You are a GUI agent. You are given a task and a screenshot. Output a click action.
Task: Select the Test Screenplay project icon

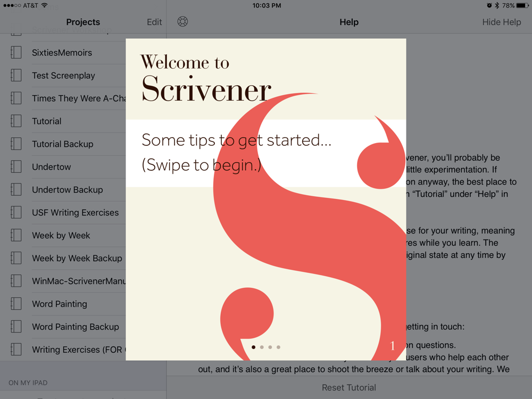16,76
